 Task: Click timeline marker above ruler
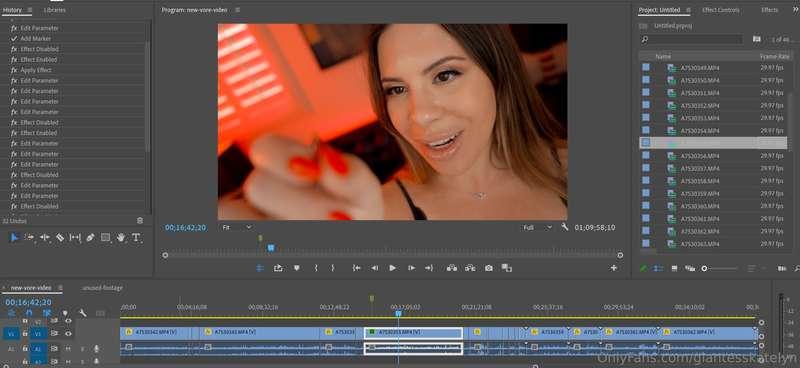(371, 298)
